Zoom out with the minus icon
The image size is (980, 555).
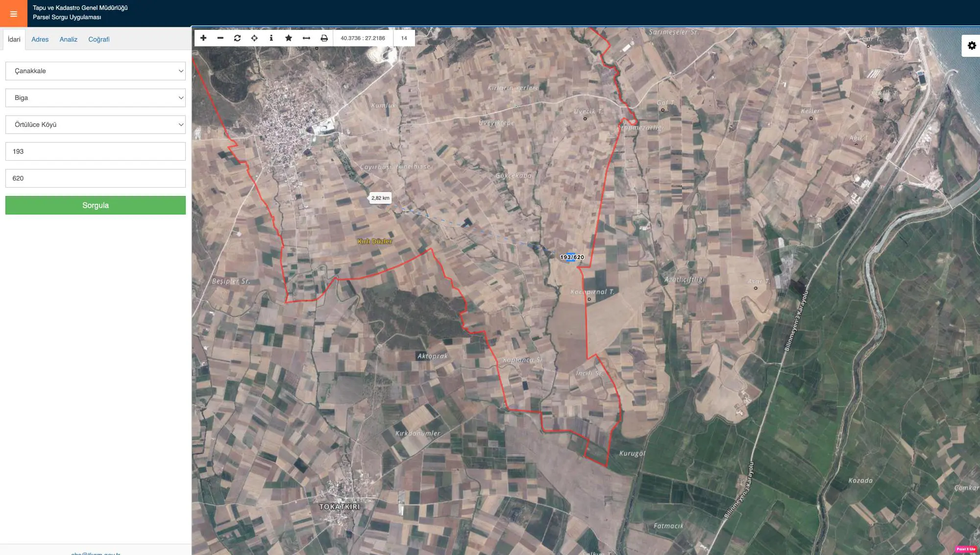(220, 38)
